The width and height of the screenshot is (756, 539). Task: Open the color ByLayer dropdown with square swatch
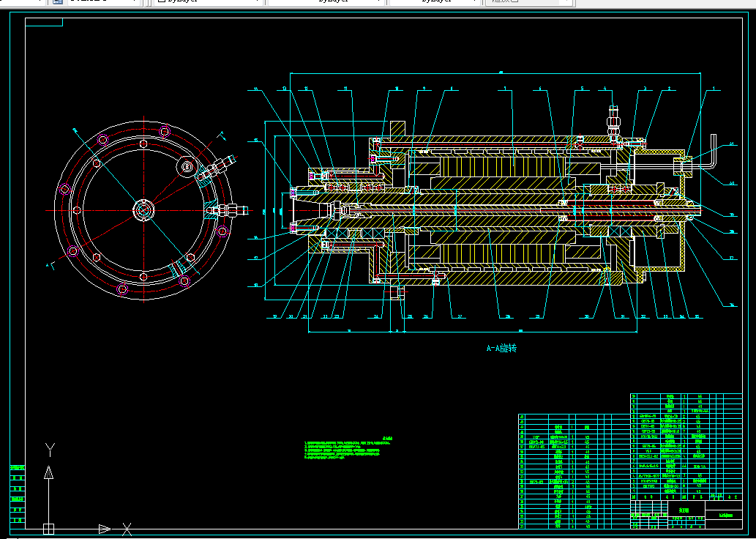209,2
